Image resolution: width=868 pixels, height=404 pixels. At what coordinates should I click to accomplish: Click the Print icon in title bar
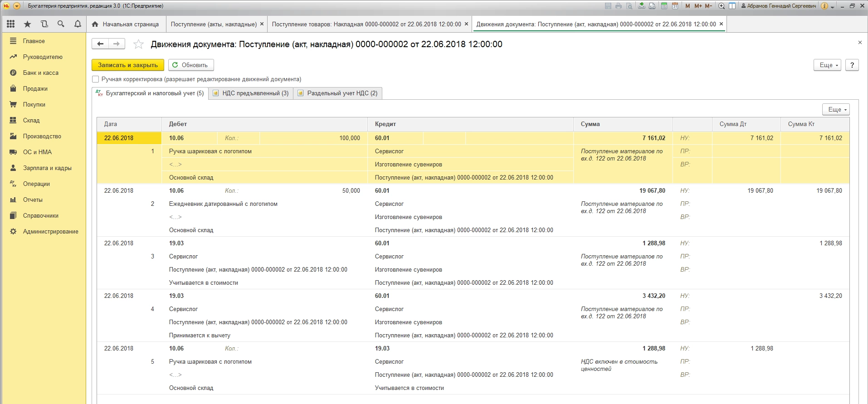[x=619, y=6]
